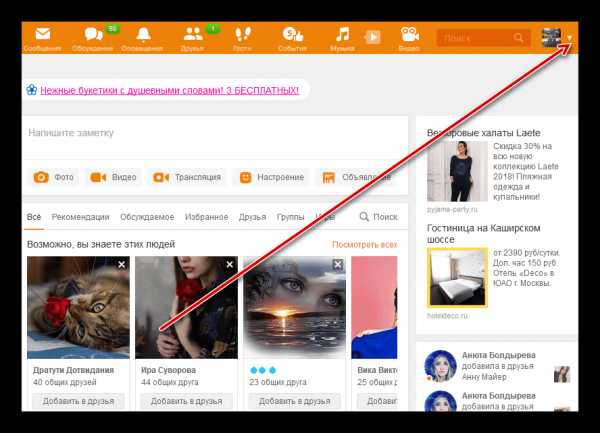The height and width of the screenshot is (433, 600).
Task: Expand profile menu arrow beside avatar
Action: tap(569, 38)
